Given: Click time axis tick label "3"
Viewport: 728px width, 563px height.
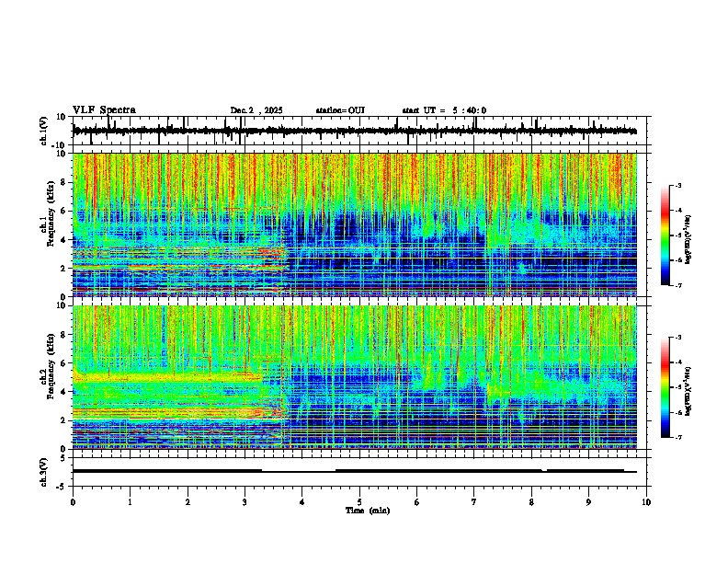Looking at the screenshot, I should (x=245, y=502).
